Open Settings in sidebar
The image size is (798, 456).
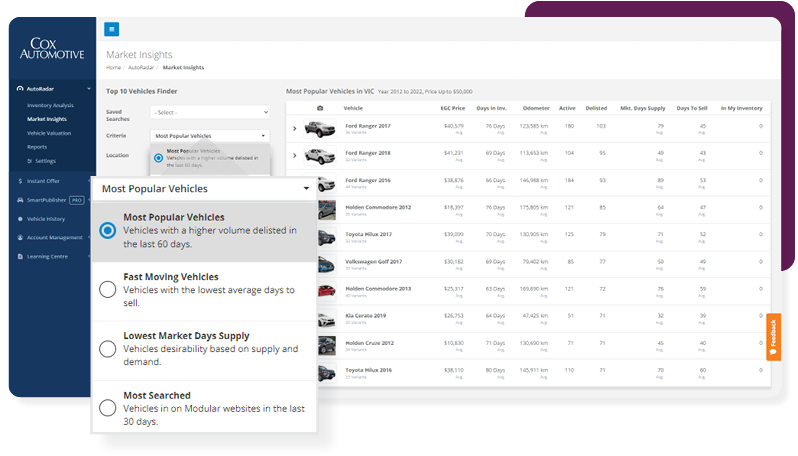(41, 161)
